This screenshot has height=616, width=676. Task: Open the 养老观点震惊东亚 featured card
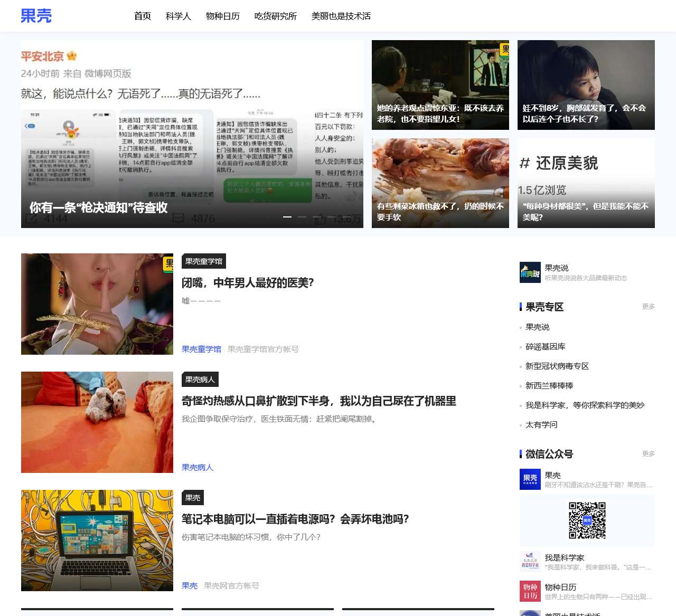[440, 85]
